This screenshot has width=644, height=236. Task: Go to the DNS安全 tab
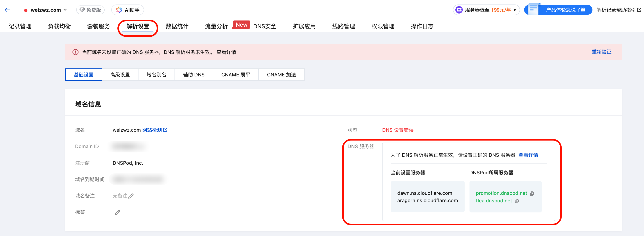pyautogui.click(x=265, y=26)
